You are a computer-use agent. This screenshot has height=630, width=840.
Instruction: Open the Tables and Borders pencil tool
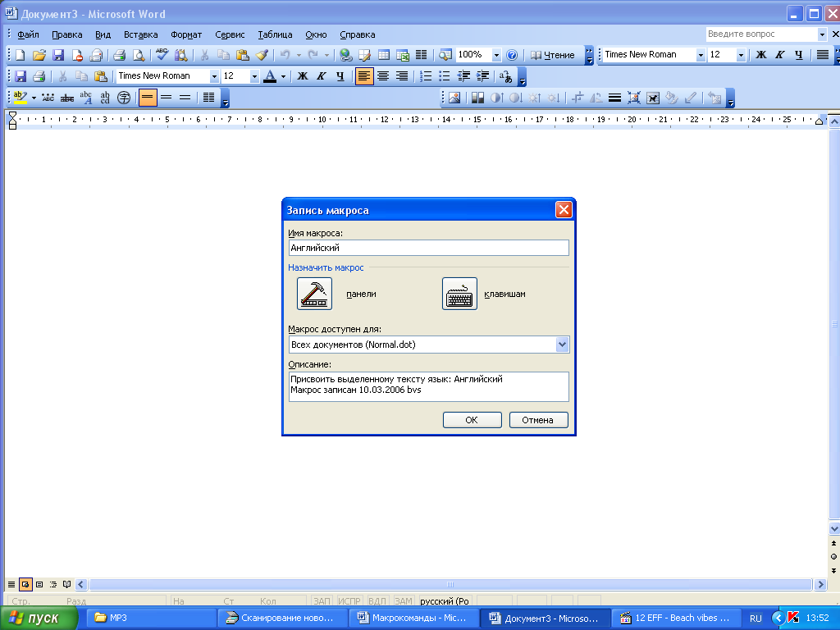coord(365,55)
